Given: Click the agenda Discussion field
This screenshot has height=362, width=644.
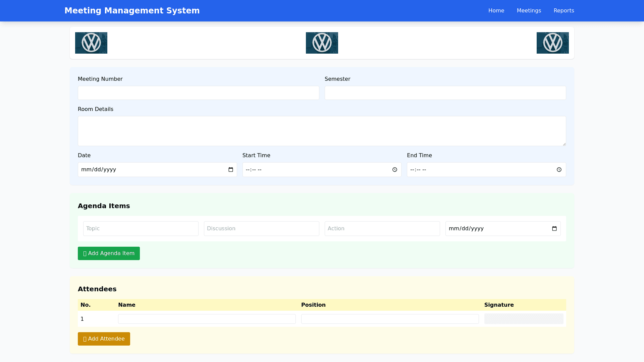Looking at the screenshot, I should pos(261,229).
